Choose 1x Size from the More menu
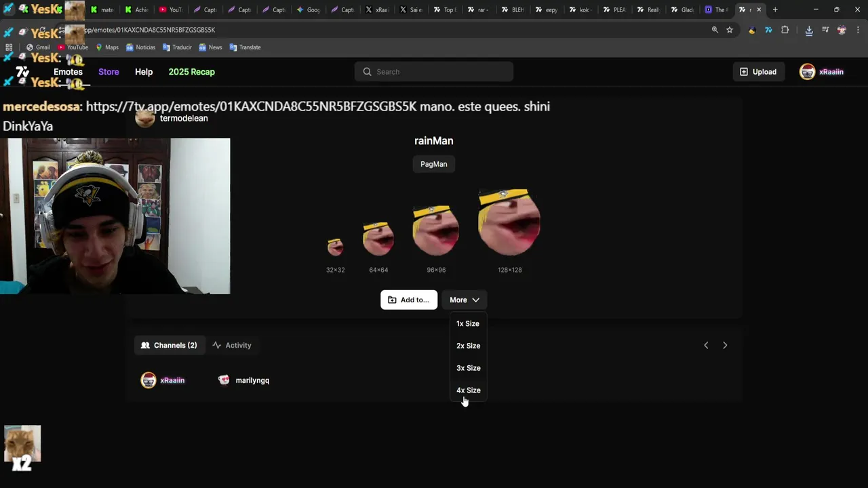The height and width of the screenshot is (488, 868). pyautogui.click(x=468, y=323)
